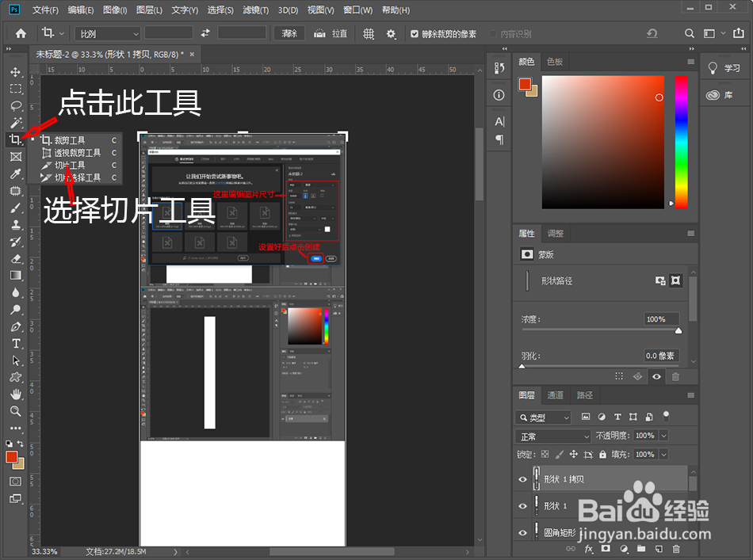Toggle lock transparent pixels
Viewport: 753px width, 560px height.
[545, 454]
